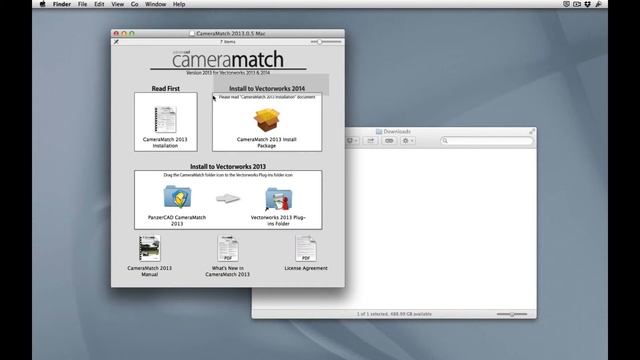Open the File menu

tap(82, 4)
